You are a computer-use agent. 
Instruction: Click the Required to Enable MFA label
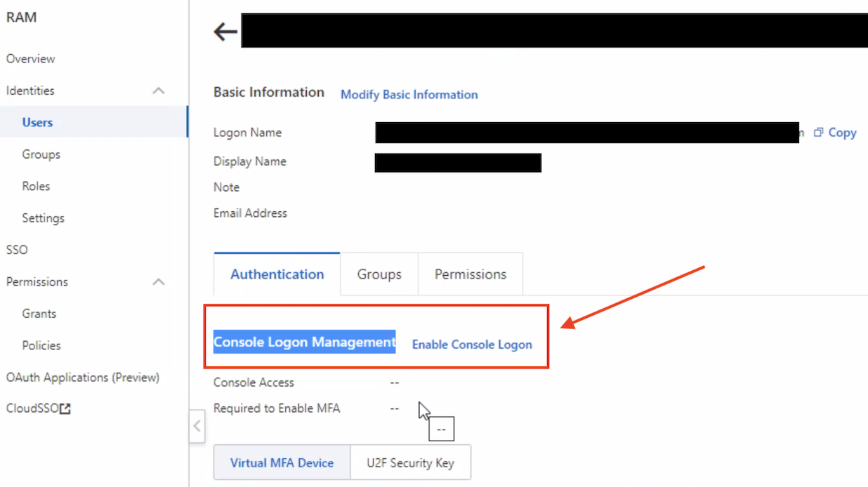pyautogui.click(x=277, y=408)
